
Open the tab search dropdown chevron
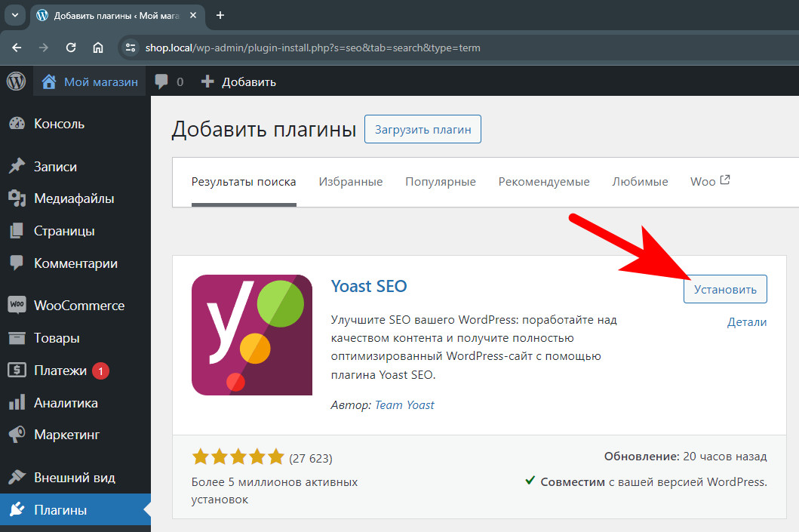15,15
